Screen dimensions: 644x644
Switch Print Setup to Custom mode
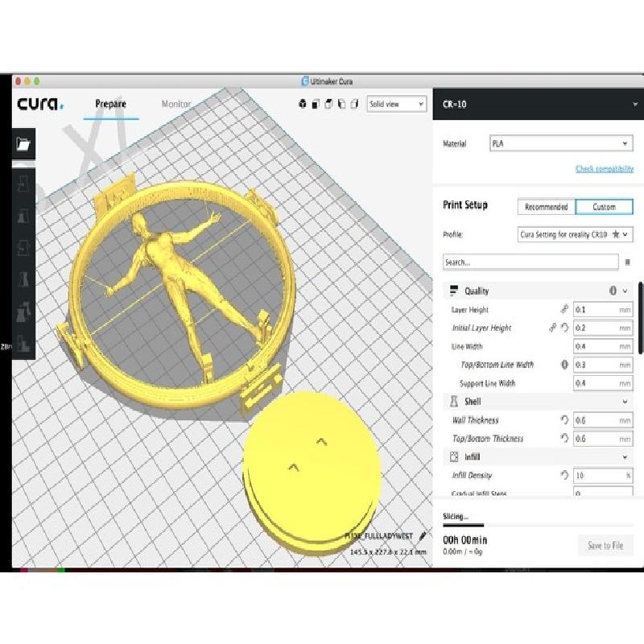[x=605, y=207]
